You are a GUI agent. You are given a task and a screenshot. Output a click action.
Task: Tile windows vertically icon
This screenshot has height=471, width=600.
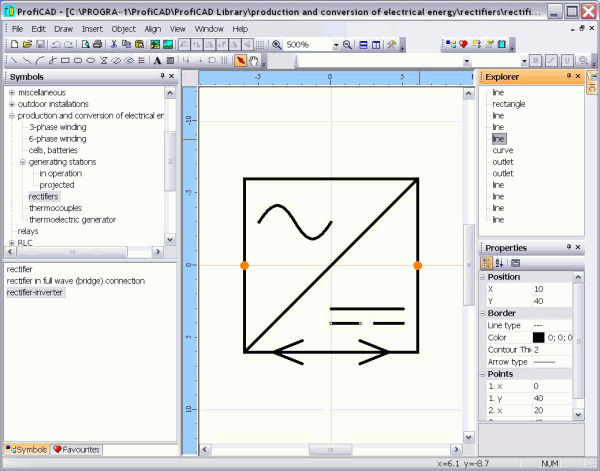[x=376, y=45]
